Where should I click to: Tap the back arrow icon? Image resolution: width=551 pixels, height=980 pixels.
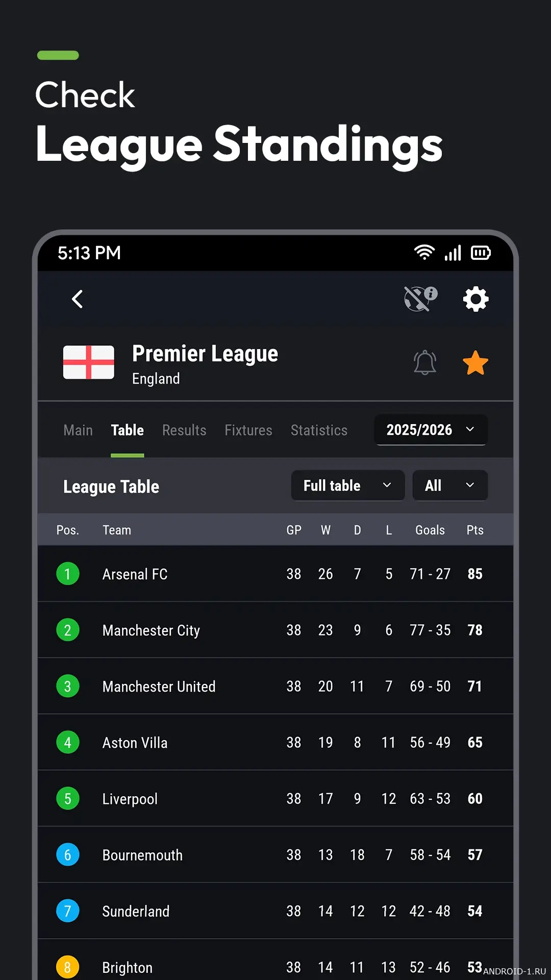[78, 299]
